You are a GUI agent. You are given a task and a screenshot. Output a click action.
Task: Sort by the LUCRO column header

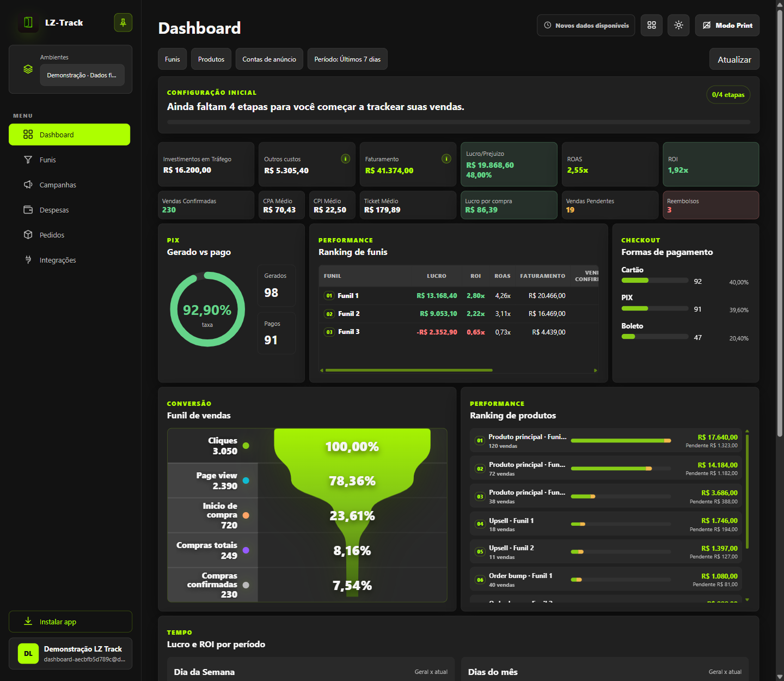pos(437,276)
